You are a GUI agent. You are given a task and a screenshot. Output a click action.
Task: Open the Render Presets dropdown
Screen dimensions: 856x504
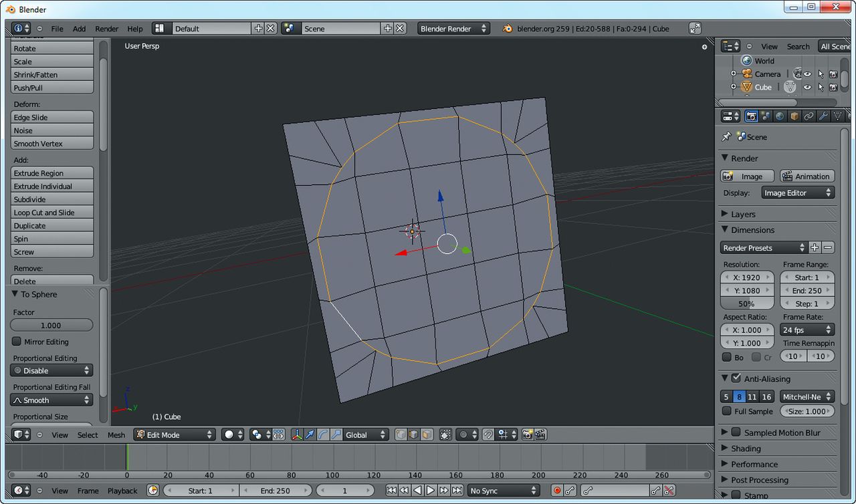764,247
